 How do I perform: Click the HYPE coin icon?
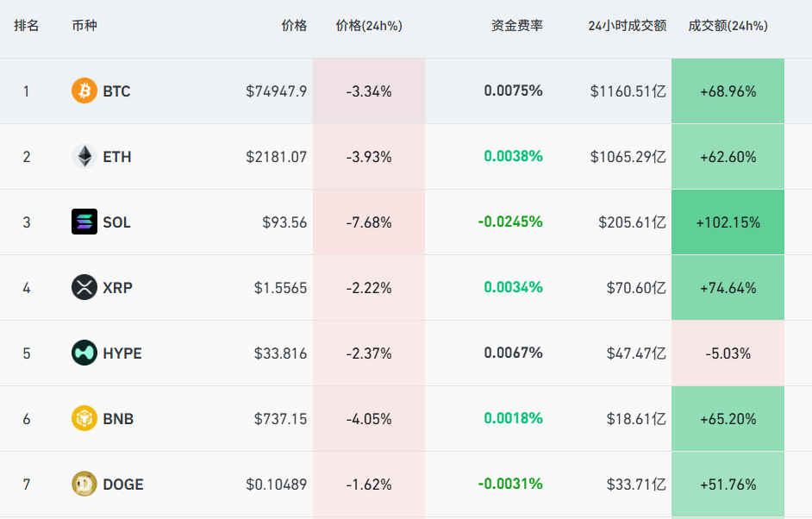click(84, 353)
